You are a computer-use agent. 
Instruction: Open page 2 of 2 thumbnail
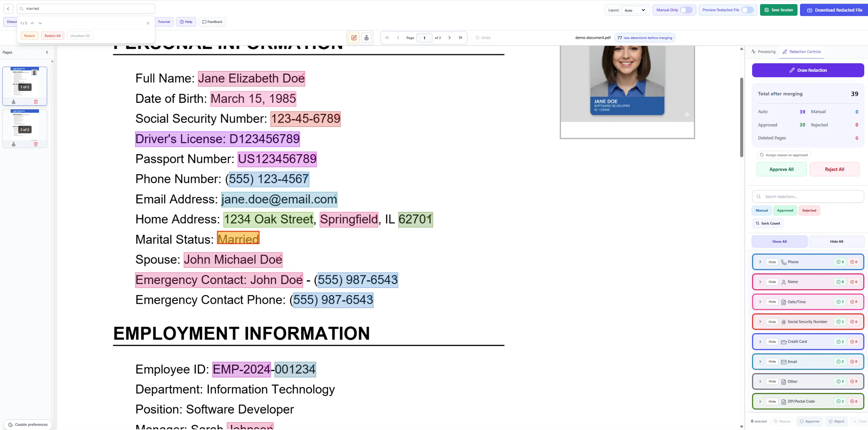tap(25, 125)
